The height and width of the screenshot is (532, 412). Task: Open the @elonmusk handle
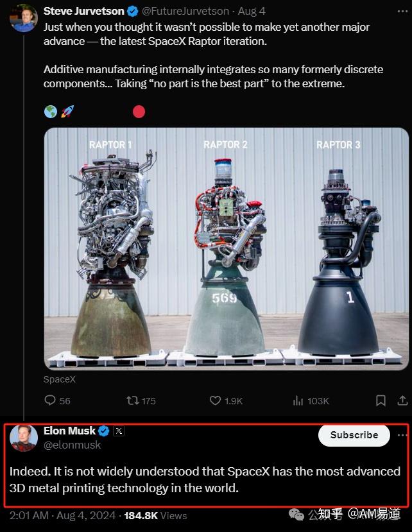73,445
